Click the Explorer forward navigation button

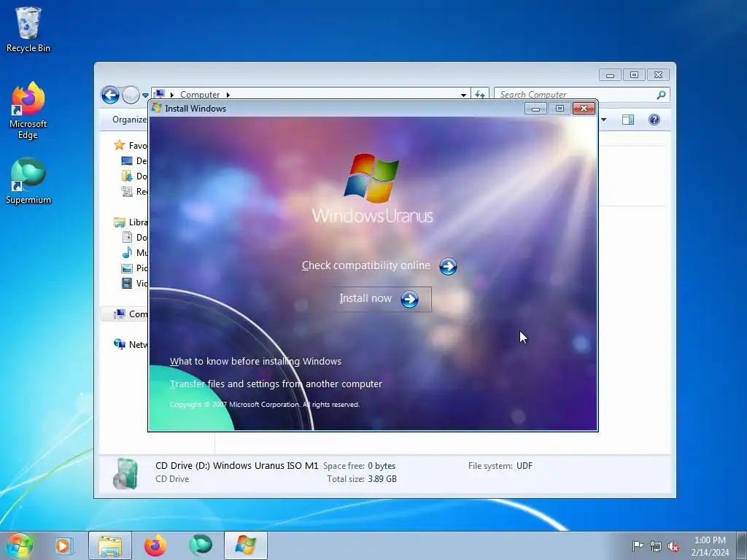[131, 96]
